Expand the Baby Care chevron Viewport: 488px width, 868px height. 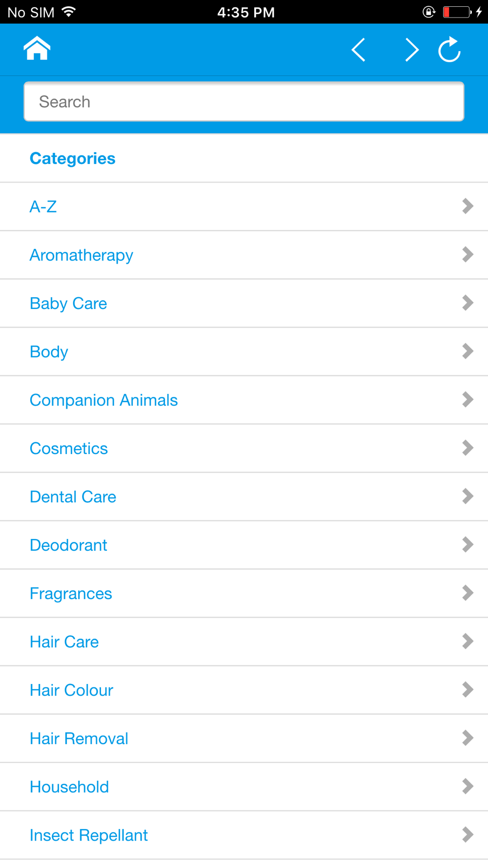coord(468,303)
